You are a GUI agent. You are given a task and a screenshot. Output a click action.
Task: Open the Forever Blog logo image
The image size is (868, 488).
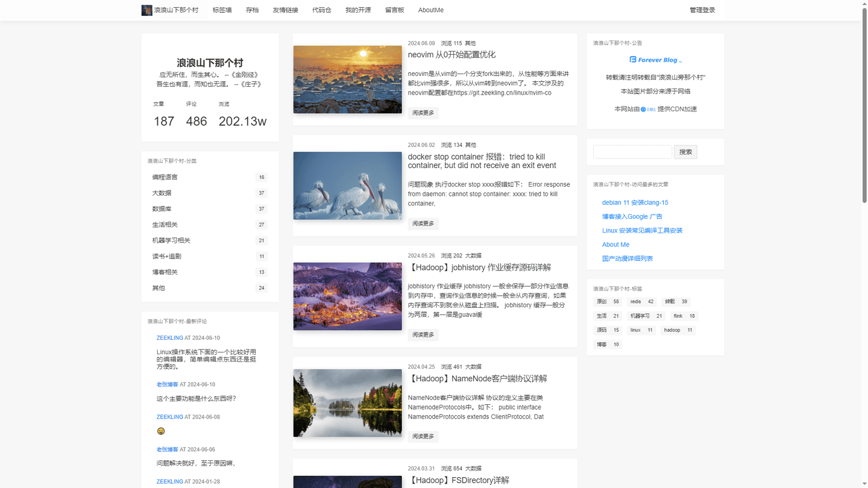(x=655, y=60)
